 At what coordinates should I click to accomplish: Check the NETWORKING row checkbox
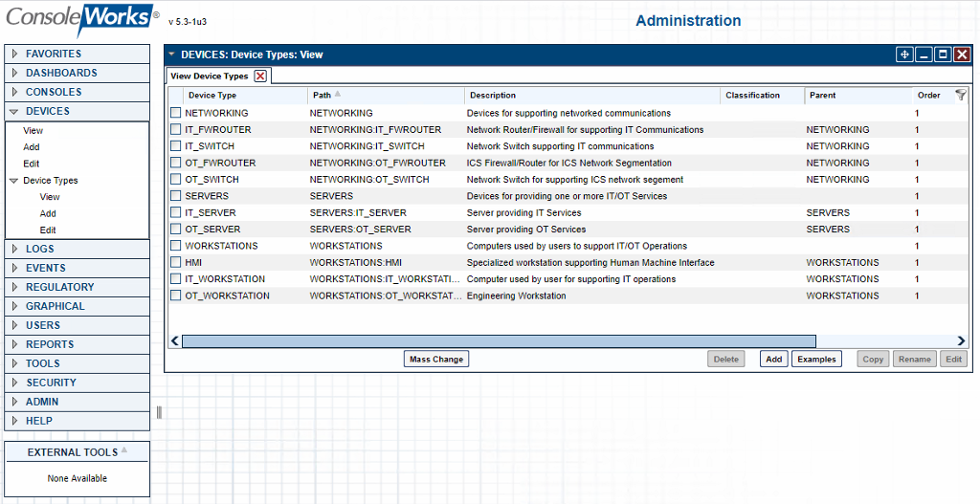tap(176, 113)
